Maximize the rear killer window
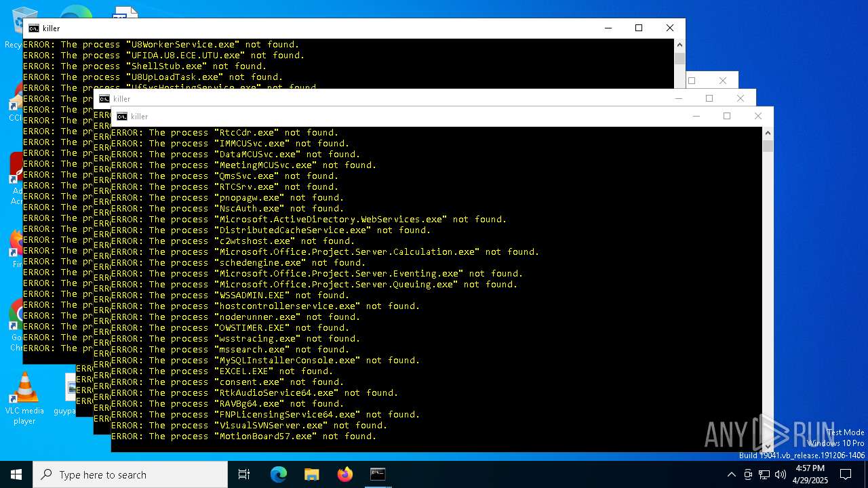 (639, 28)
